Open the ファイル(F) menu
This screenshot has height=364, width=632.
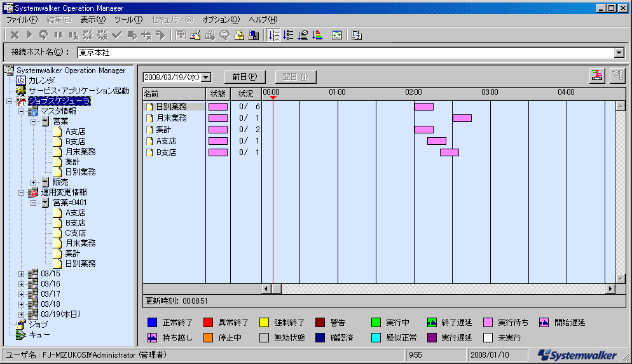tap(22, 19)
